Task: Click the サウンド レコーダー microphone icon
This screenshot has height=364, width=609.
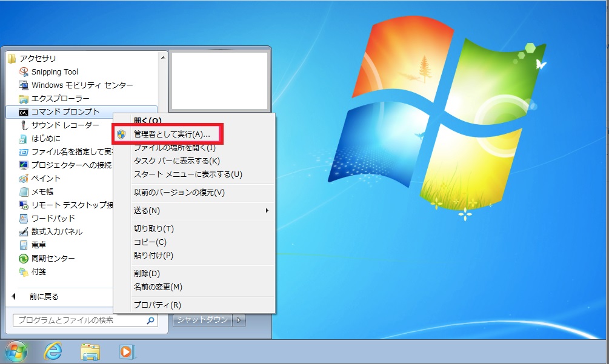Action: [x=24, y=125]
